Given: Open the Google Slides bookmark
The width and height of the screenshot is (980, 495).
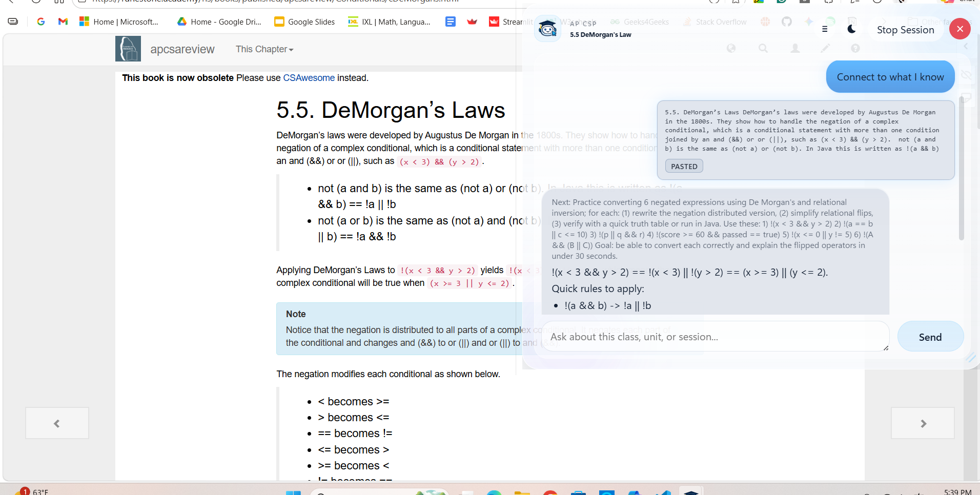Looking at the screenshot, I should click(304, 22).
